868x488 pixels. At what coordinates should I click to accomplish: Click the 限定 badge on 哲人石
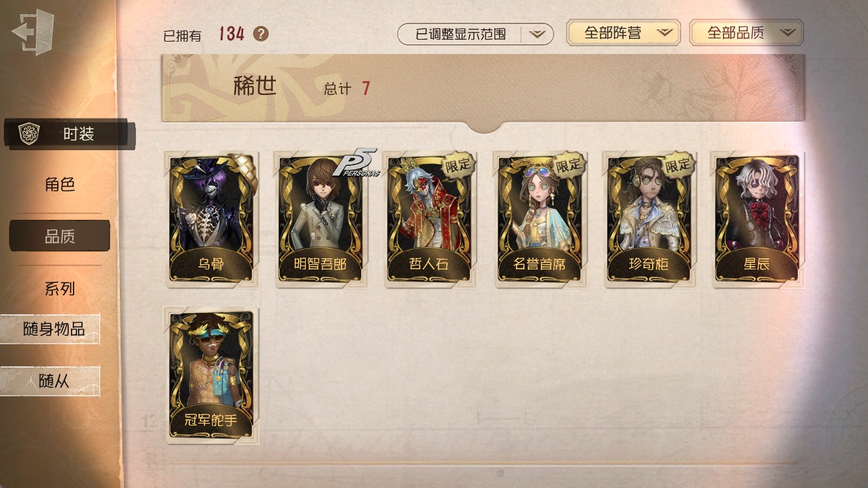pos(457,165)
